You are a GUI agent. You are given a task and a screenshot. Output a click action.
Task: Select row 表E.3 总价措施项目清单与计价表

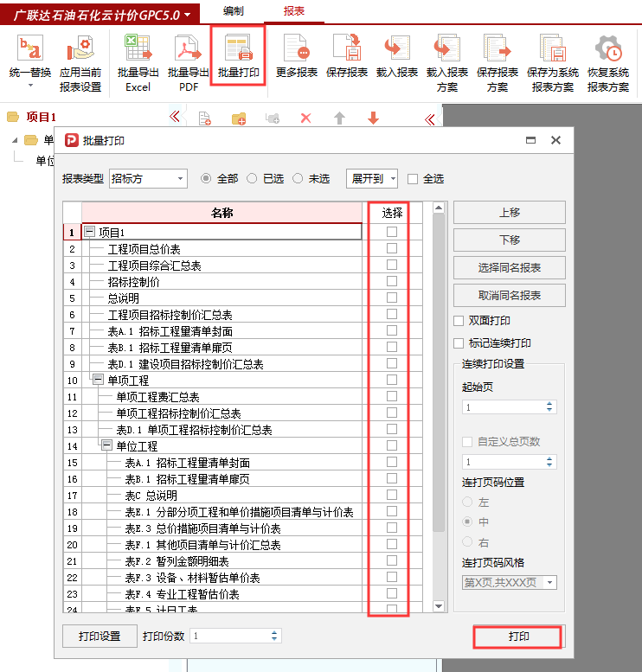(221, 528)
